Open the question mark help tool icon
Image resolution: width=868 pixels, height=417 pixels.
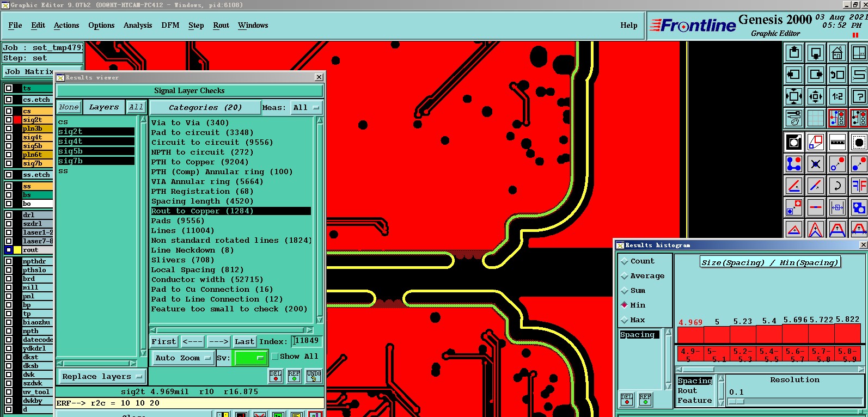click(x=859, y=96)
